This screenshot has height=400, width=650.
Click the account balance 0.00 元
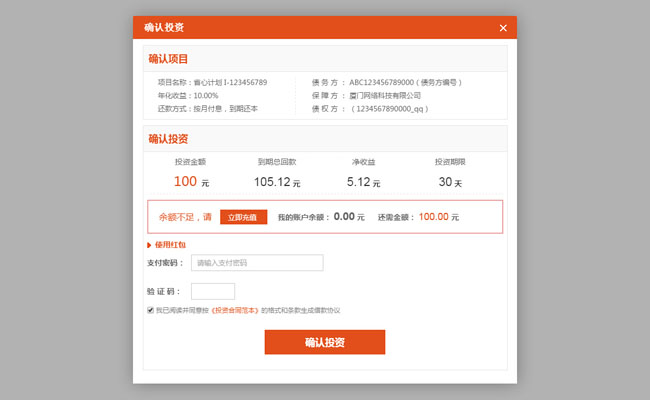348,216
